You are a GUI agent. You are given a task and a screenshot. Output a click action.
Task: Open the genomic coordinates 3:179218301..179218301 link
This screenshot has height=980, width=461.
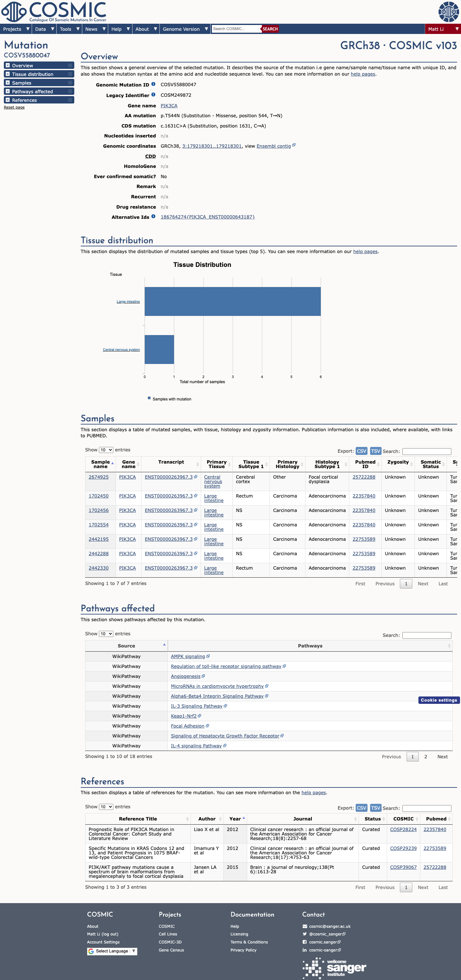(x=212, y=146)
